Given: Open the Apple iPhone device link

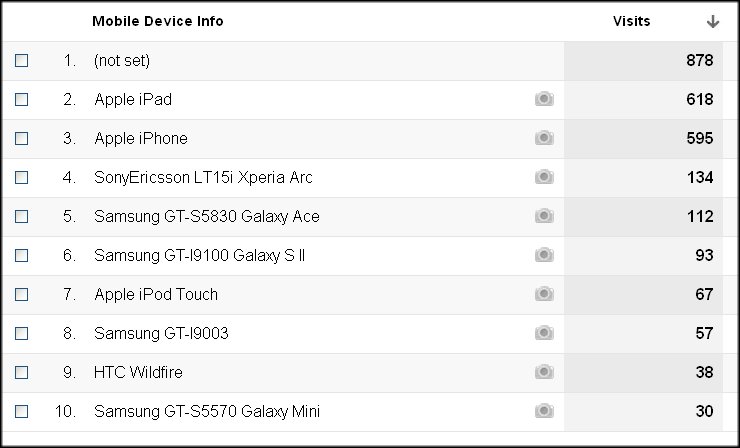Looking at the screenshot, I should pyautogui.click(x=141, y=138).
